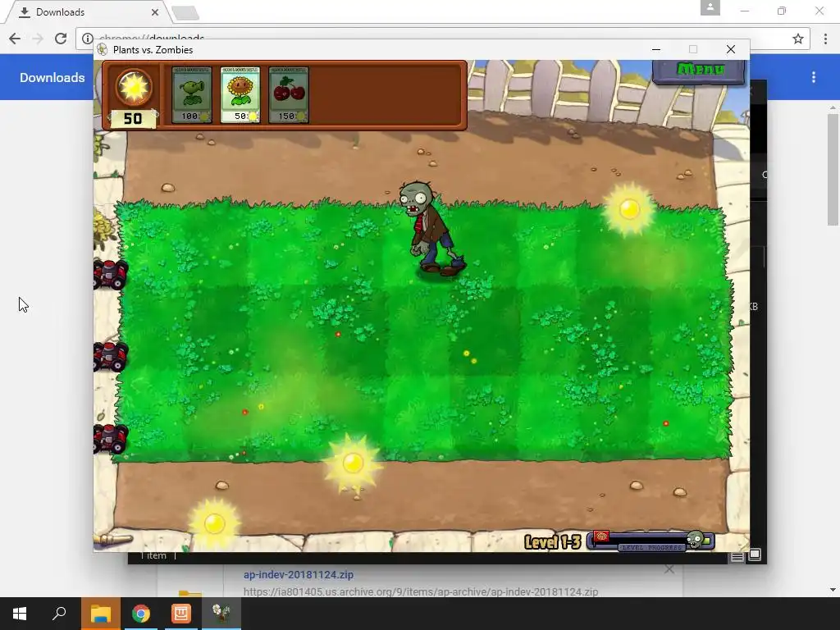The width and height of the screenshot is (840, 630).
Task: Open the Chrome profile button
Action: point(710,7)
